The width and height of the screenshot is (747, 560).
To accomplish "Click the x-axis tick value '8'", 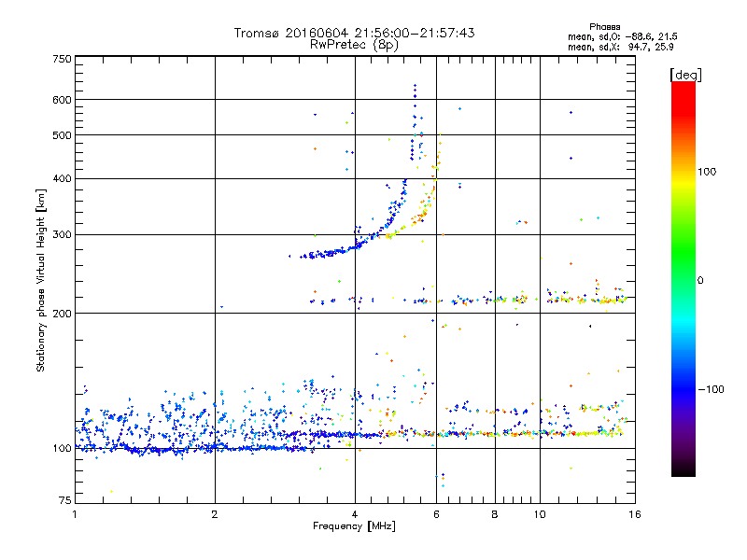I will [x=495, y=514].
